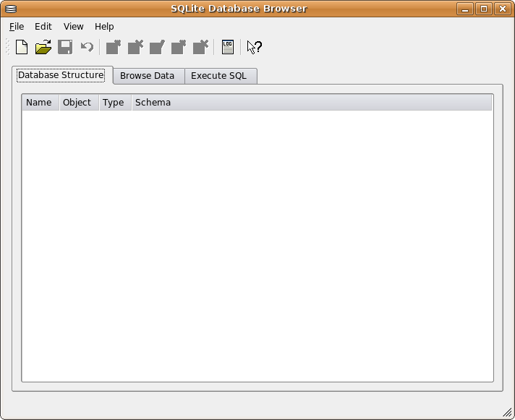Click the Delete Index toolbar icon
Screen dimensions: 515x420
(200, 47)
